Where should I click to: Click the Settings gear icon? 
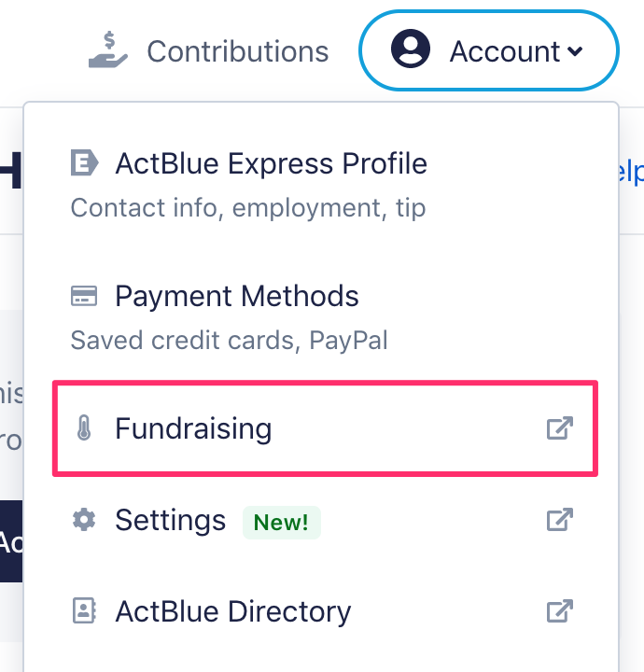tap(85, 521)
